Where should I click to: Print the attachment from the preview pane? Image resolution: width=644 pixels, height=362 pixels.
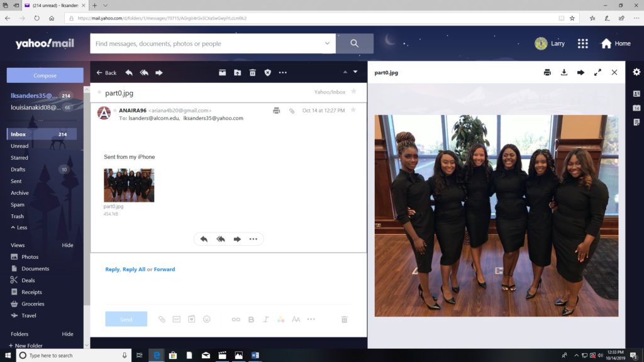[x=547, y=72]
